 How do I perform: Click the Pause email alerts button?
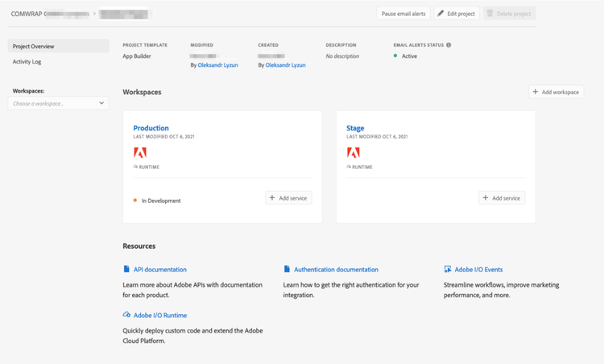[403, 14]
